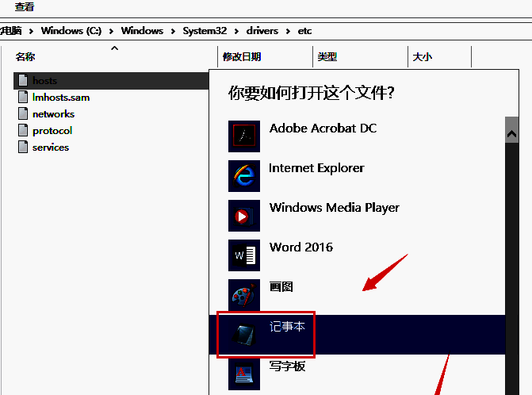This screenshot has height=395, width=532.
Task: Click the hosts file icon
Action: (23, 80)
